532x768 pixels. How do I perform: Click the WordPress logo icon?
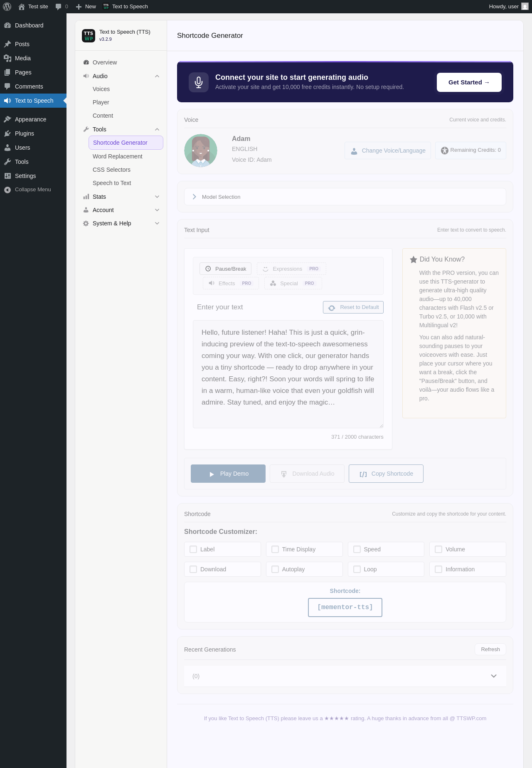(x=7, y=7)
